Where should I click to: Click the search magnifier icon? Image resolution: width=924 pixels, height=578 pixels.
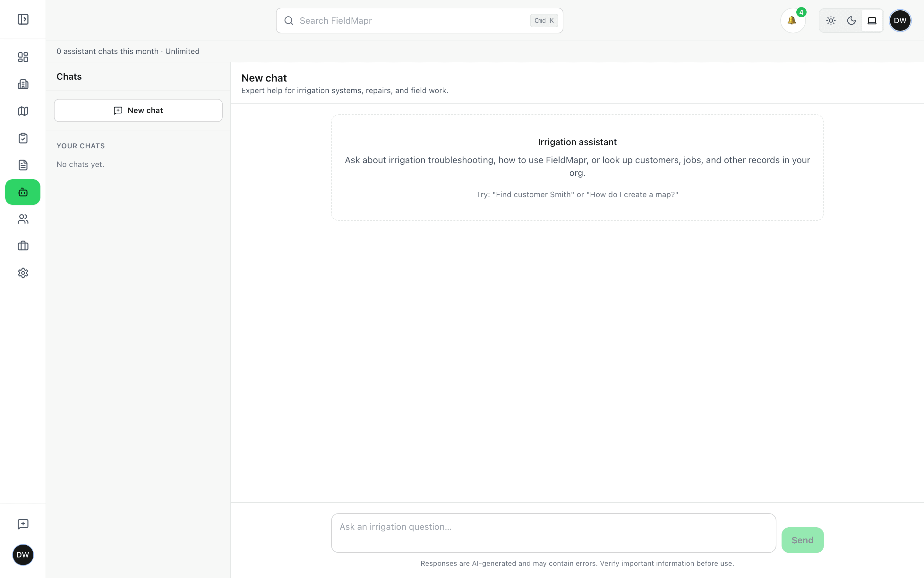click(289, 21)
